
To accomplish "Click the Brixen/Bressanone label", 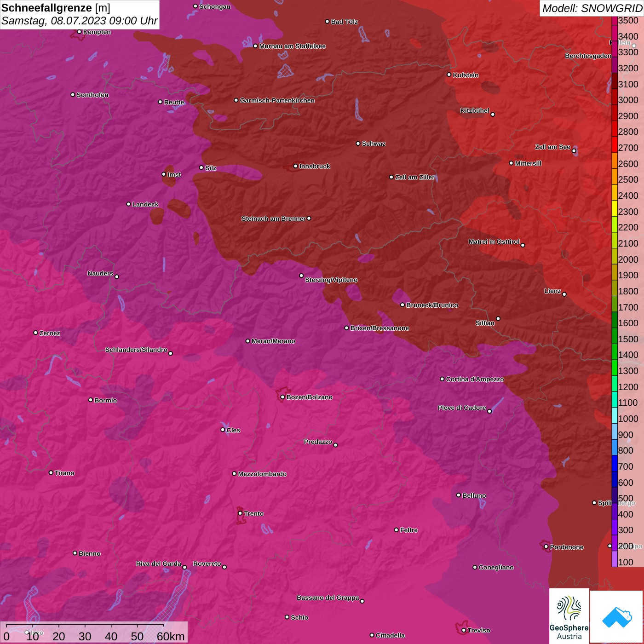I will 379,328.
